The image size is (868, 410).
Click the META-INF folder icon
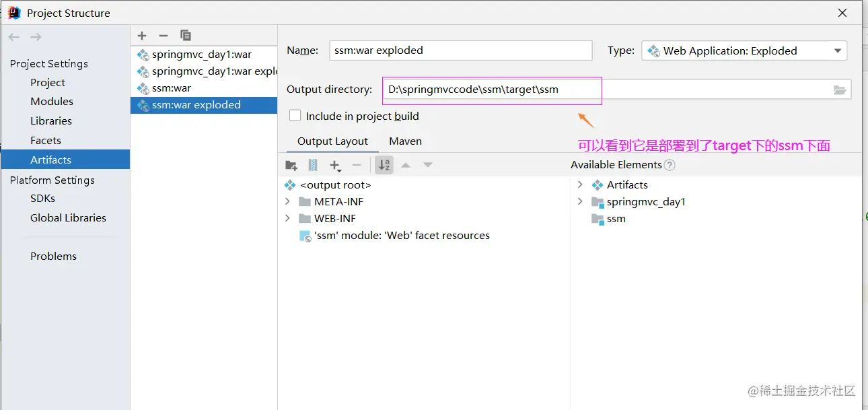coord(305,201)
